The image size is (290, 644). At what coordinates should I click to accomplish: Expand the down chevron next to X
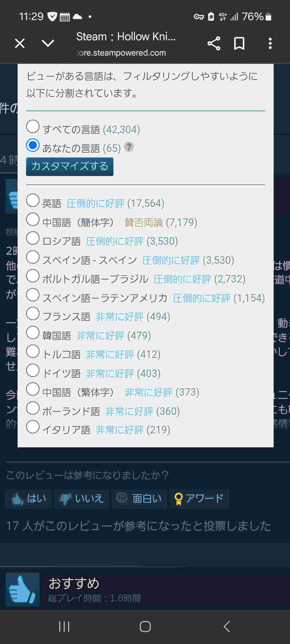[x=48, y=43]
